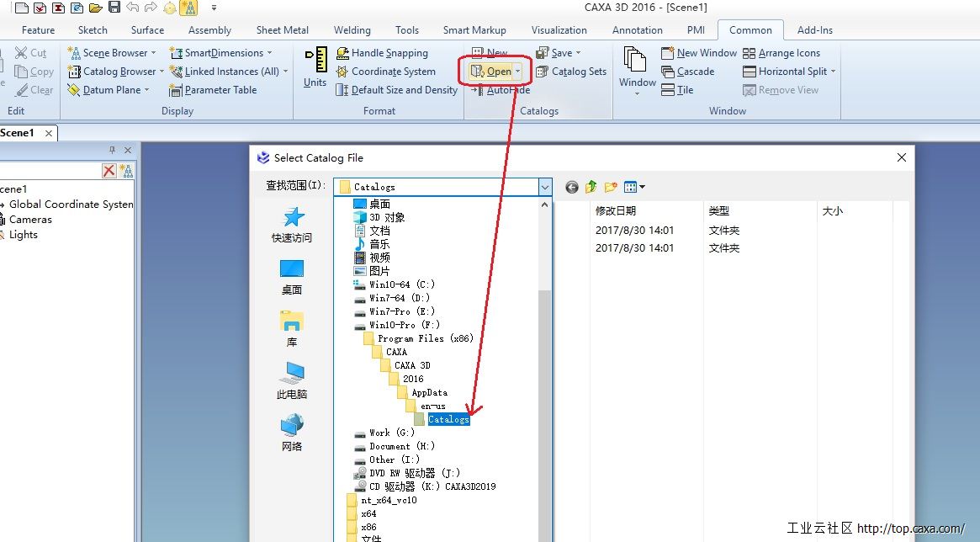Image resolution: width=980 pixels, height=542 pixels.
Task: Open the Catalogs Open dropdown arrow
Action: 517,72
